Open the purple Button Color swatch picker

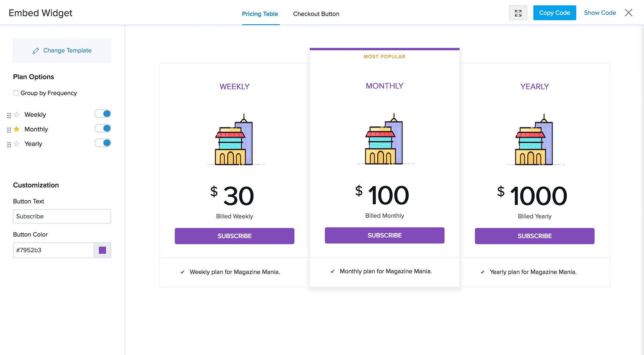coord(102,250)
